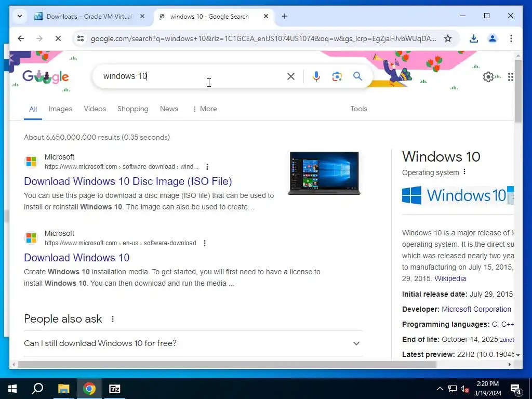The width and height of the screenshot is (532, 399).
Task: Expand Can I still download Windows 10 for free
Action: point(193,343)
